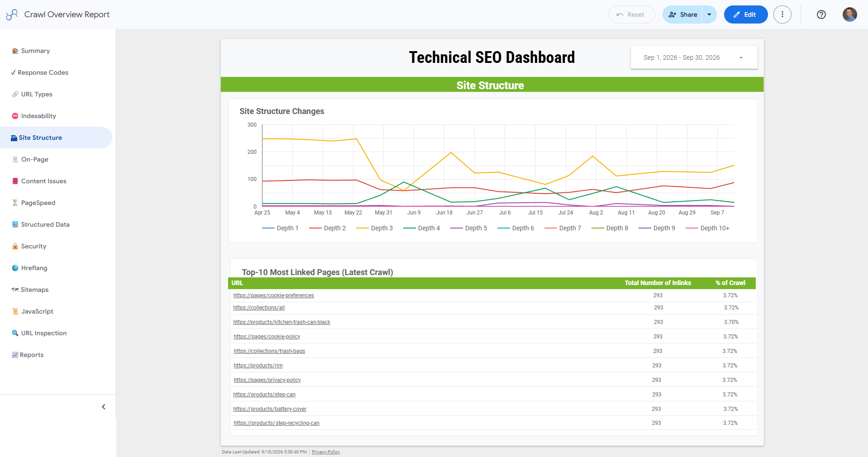The width and height of the screenshot is (868, 457).
Task: Toggle the Depth 3 legend series
Action: coord(374,228)
